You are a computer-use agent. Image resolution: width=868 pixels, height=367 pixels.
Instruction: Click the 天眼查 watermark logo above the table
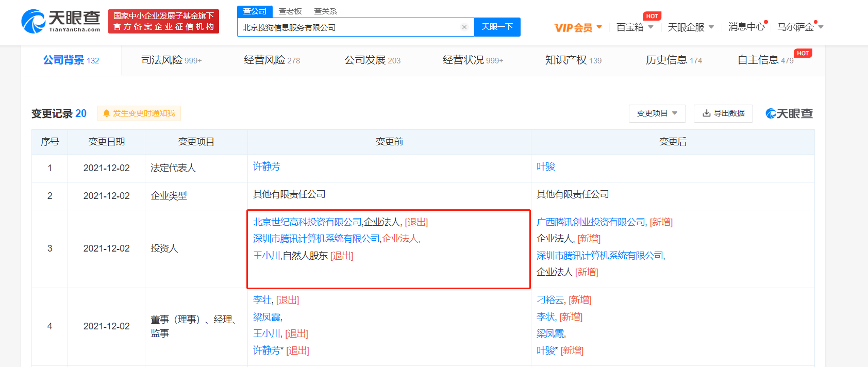pyautogui.click(x=789, y=113)
